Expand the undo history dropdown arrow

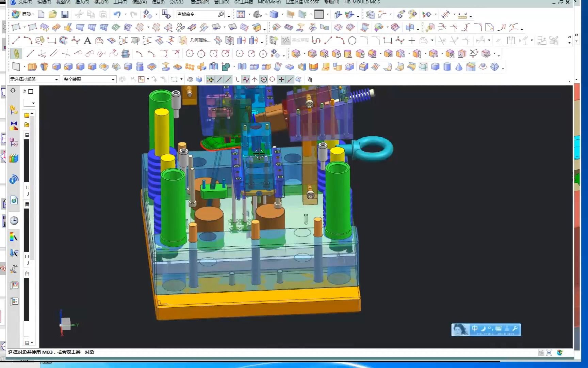click(126, 14)
